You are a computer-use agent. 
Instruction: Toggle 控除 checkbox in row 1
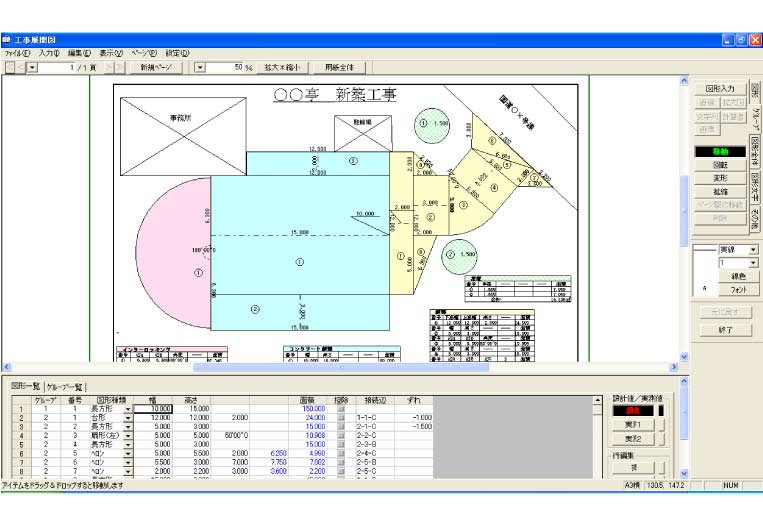341,408
